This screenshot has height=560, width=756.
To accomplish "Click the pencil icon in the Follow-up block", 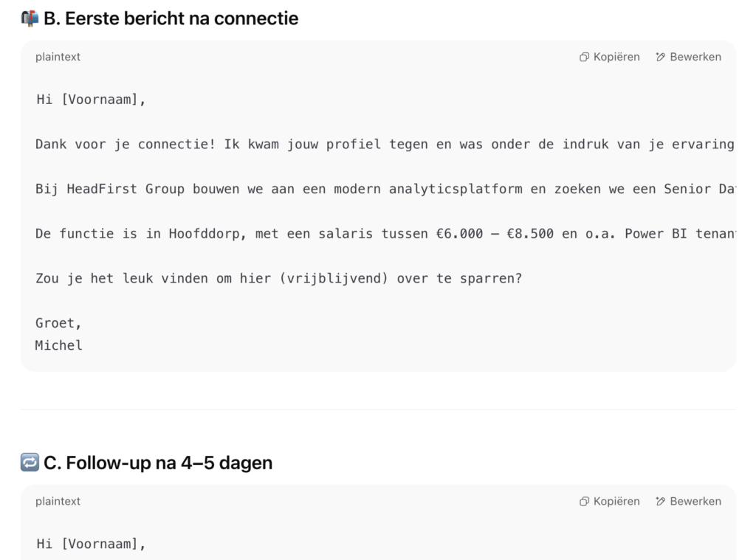I will 661,501.
